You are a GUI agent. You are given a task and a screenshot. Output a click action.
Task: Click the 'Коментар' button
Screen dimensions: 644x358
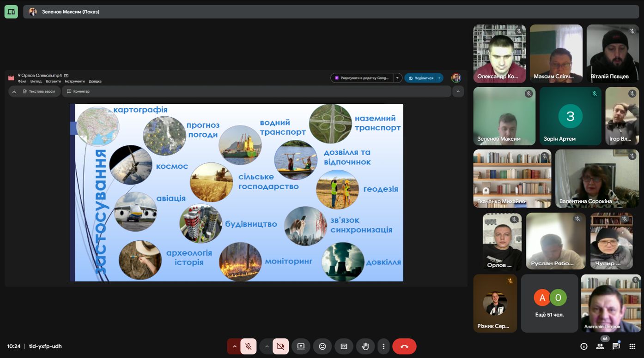tap(78, 91)
